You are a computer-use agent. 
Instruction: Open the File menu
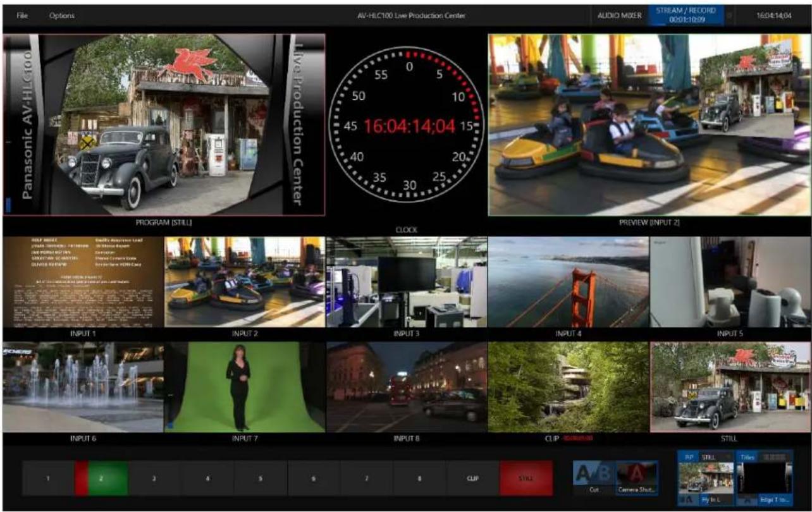coord(22,15)
